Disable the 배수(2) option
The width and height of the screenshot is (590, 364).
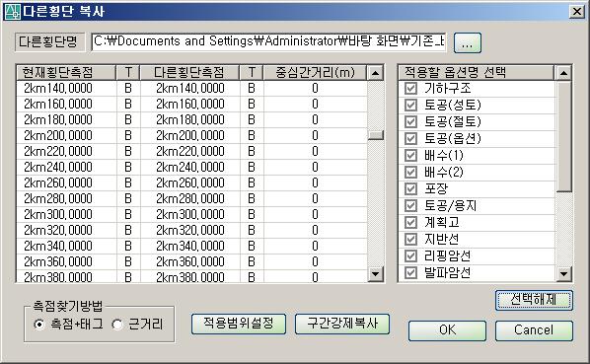(410, 173)
